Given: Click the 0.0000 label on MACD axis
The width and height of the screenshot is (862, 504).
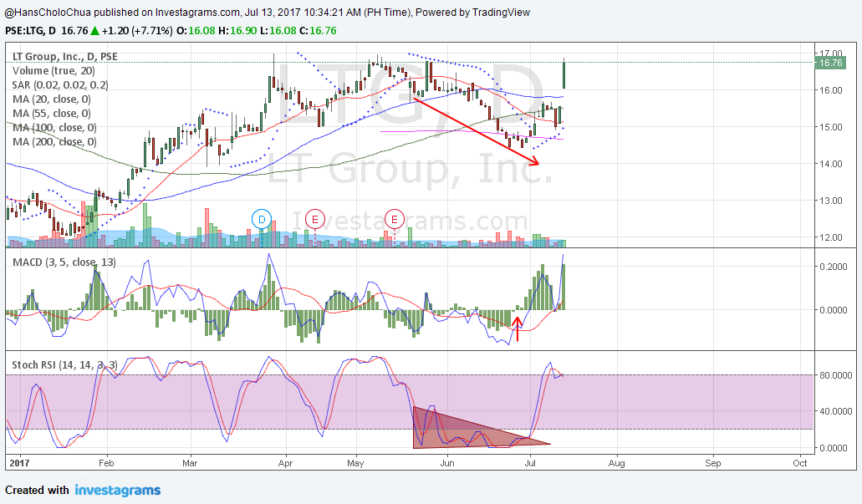Looking at the screenshot, I should click(x=834, y=310).
